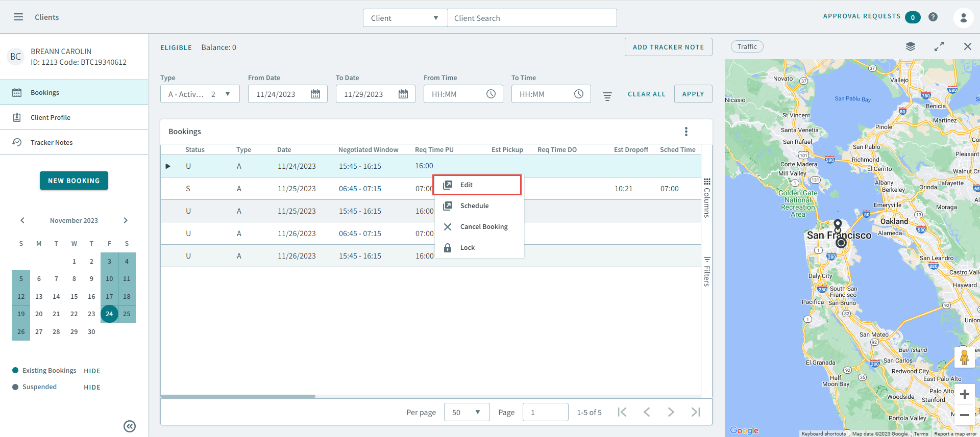This screenshot has width=980, height=437.
Task: Open Bookings three-dot options menu
Action: coord(685,132)
